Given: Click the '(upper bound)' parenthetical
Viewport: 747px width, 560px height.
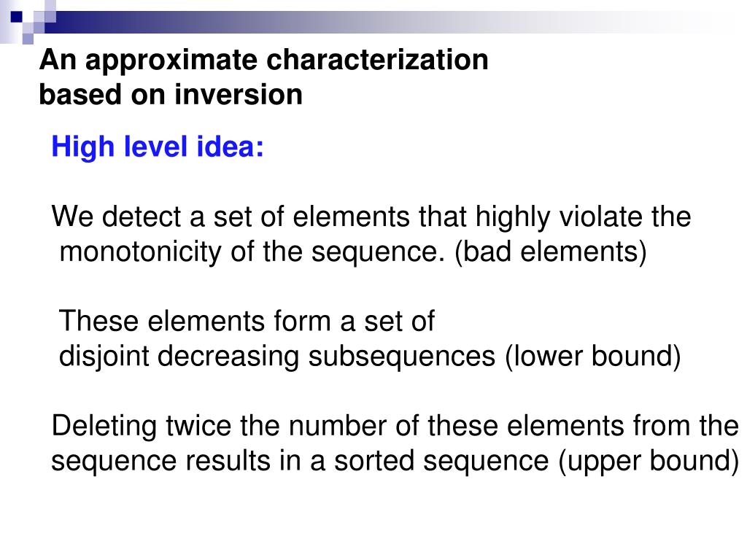Looking at the screenshot, I should [x=649, y=461].
